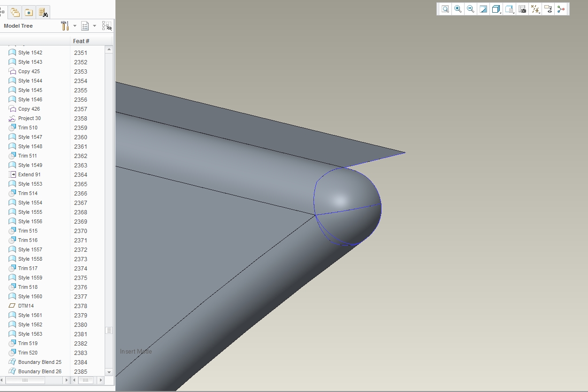Select the Extend 91 feature
Screen dimensions: 588x392
30,174
